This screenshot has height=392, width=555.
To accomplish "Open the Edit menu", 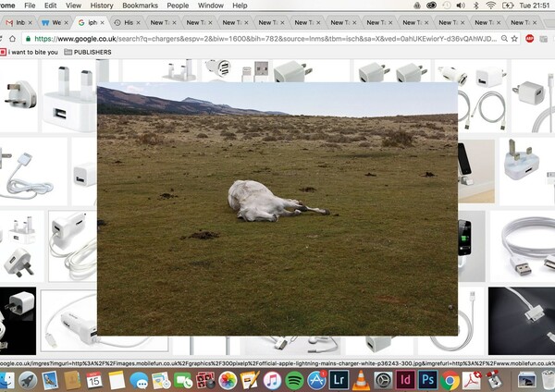I will click(50, 6).
